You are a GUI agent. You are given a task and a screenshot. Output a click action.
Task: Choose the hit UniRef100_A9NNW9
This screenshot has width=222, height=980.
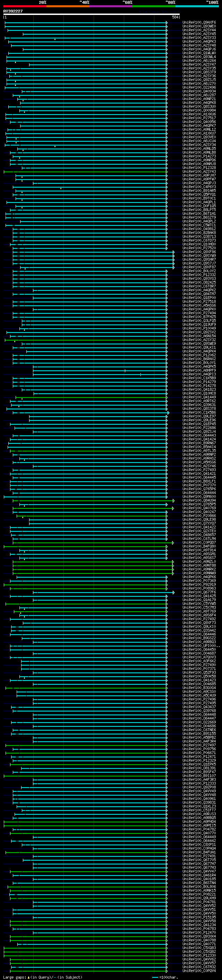pos(199,573)
